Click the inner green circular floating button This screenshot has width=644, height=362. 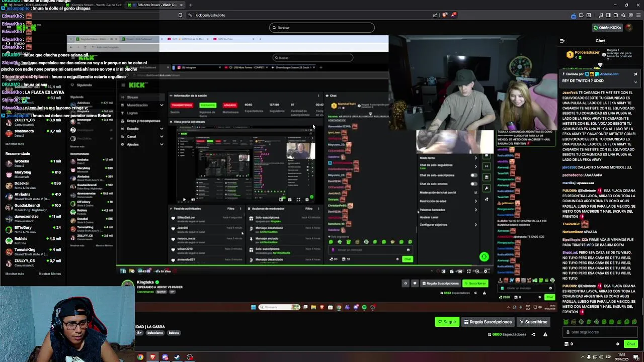coord(484,257)
